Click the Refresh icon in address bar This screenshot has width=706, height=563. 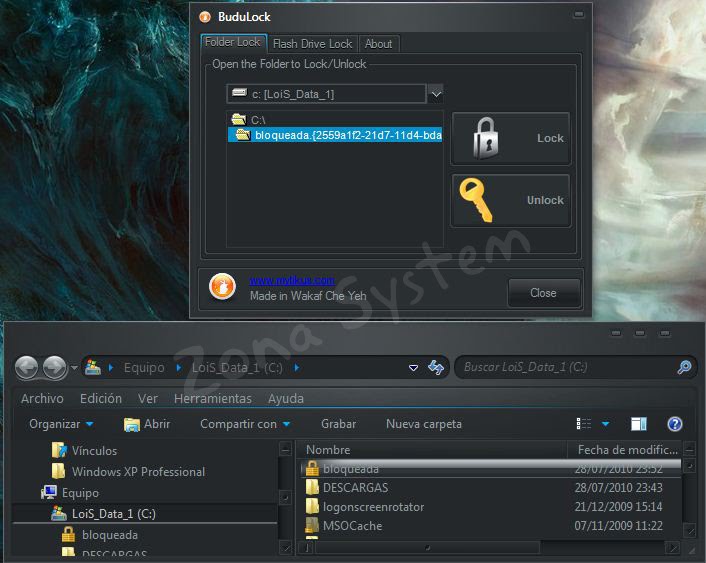click(x=436, y=368)
